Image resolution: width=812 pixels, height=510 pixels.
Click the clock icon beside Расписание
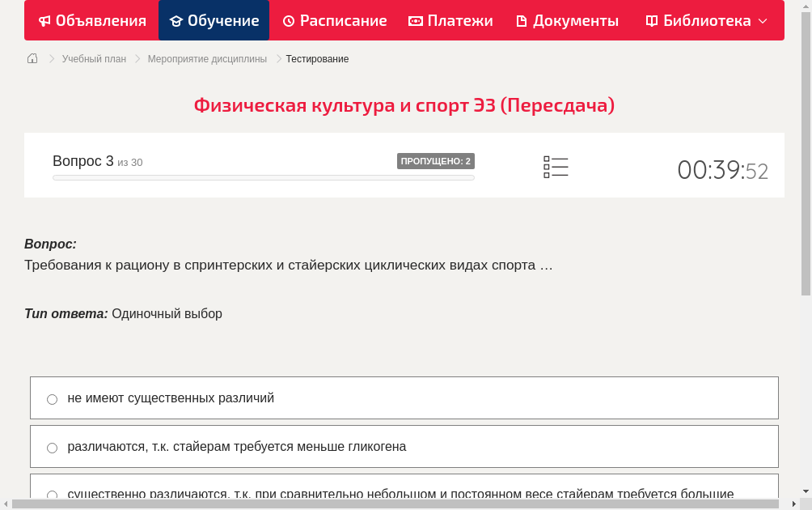coord(288,20)
